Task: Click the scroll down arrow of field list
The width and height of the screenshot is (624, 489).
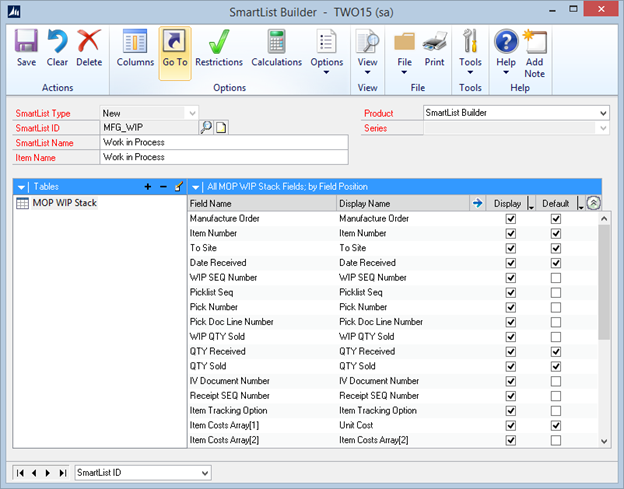Action: 604,441
